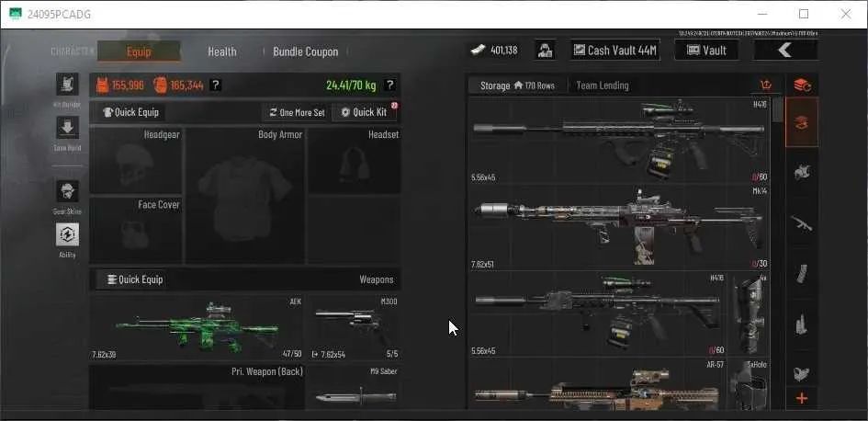
Task: Click the silver cash currency icon
Action: 478,51
